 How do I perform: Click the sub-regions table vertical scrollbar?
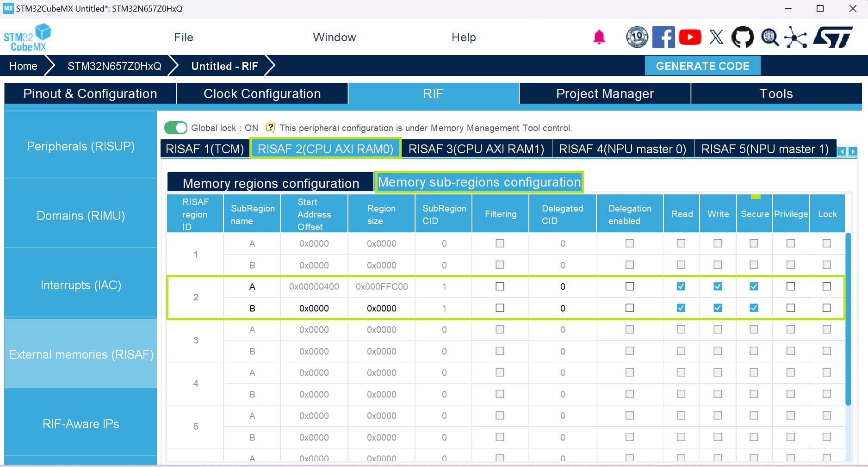click(848, 319)
